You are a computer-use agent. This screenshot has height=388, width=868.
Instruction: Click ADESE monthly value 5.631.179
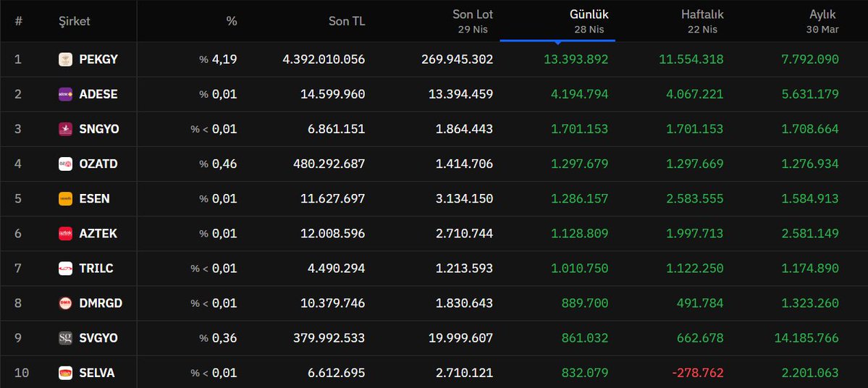pos(810,94)
